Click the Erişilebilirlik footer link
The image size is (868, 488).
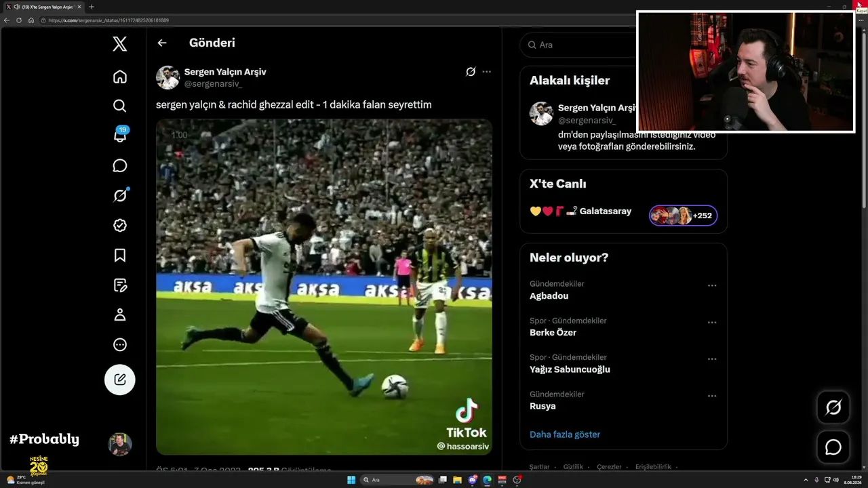[x=653, y=467]
